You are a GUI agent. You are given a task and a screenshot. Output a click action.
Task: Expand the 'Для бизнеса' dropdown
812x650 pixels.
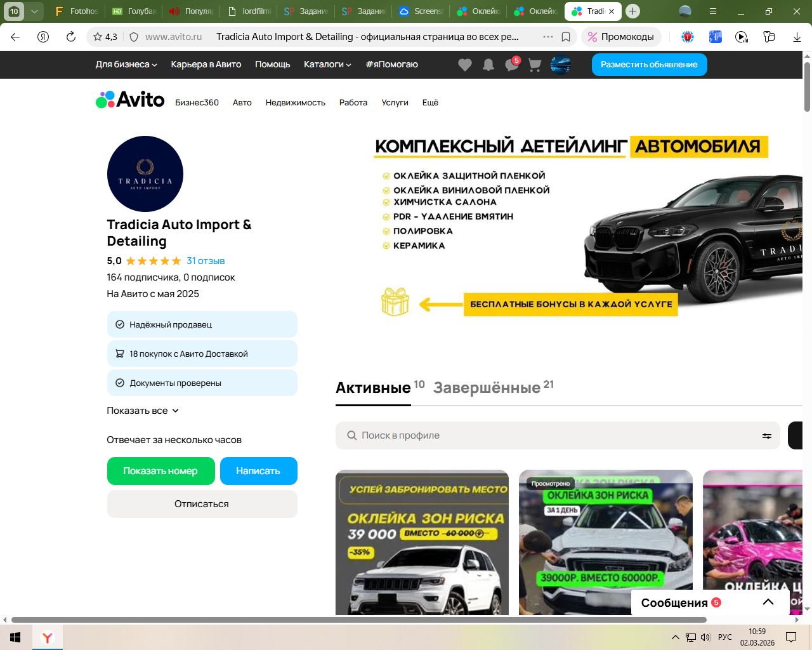coord(126,65)
